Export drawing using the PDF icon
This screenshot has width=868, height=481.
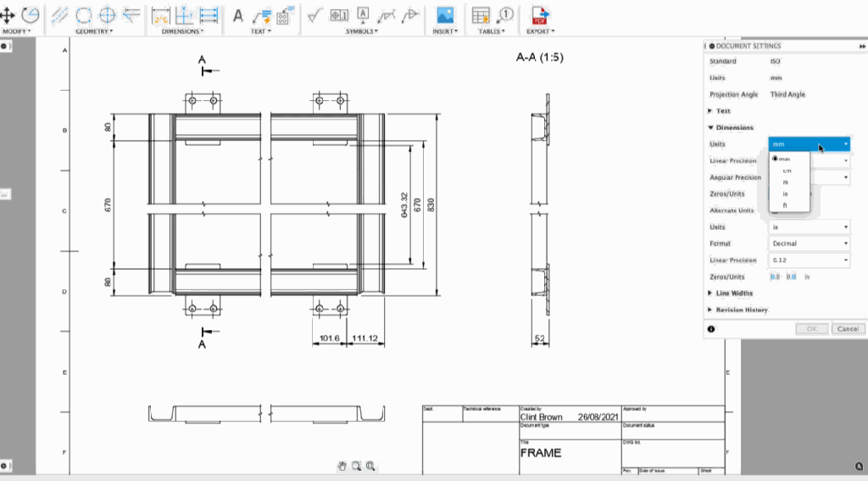(x=538, y=14)
